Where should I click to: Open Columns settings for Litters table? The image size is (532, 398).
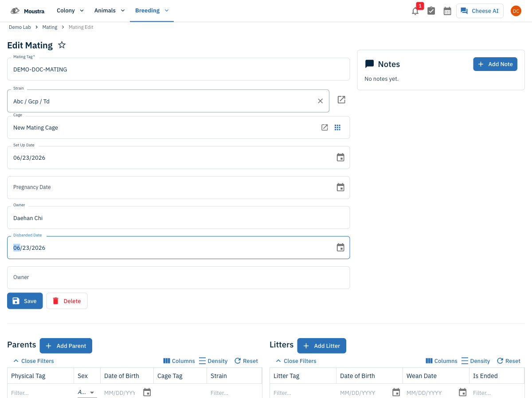click(442, 361)
